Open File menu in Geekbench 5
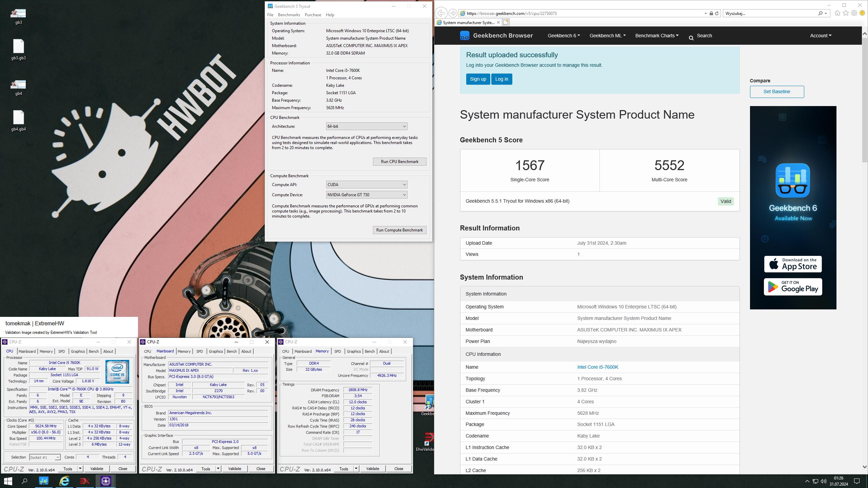Viewport: 868px width, 488px height. [270, 15]
